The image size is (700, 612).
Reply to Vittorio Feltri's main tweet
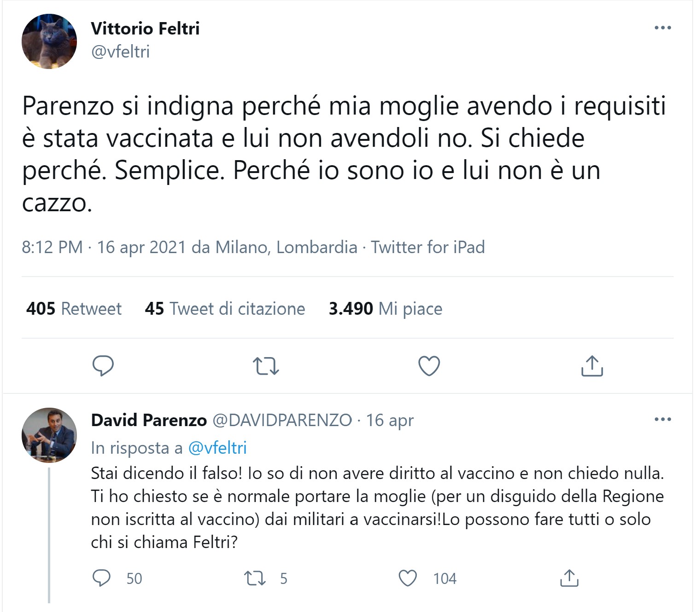(x=103, y=366)
